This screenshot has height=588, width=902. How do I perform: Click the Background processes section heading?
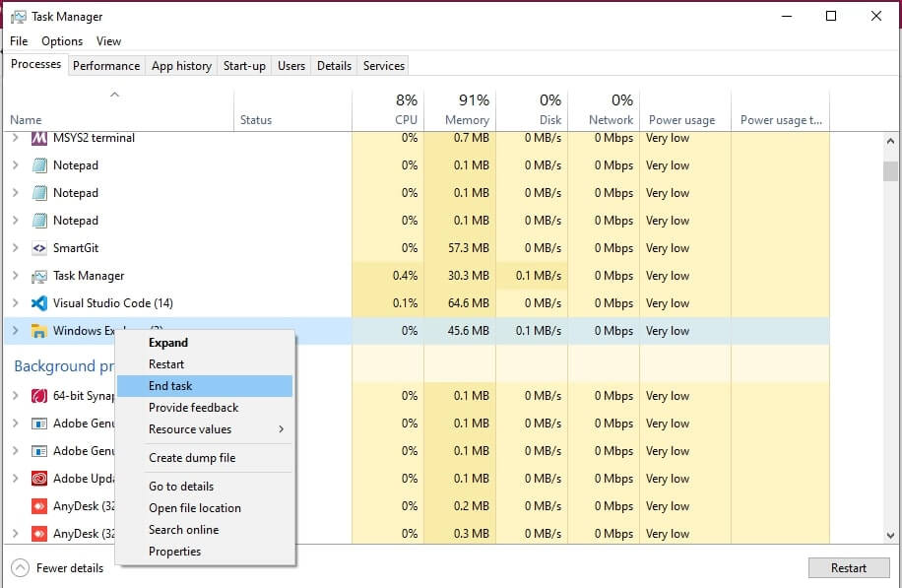[64, 366]
